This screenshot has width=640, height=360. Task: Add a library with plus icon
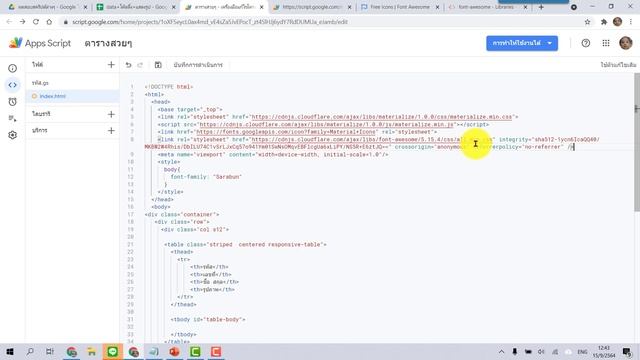point(111,114)
